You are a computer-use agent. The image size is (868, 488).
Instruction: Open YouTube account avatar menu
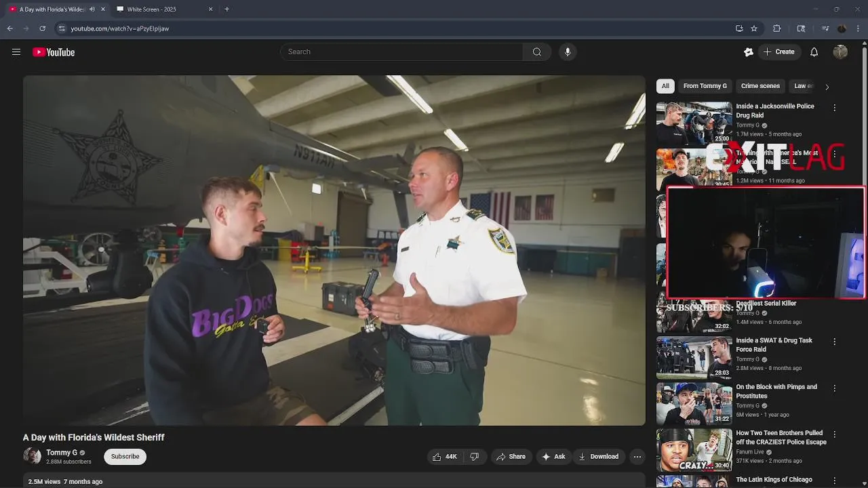click(840, 52)
